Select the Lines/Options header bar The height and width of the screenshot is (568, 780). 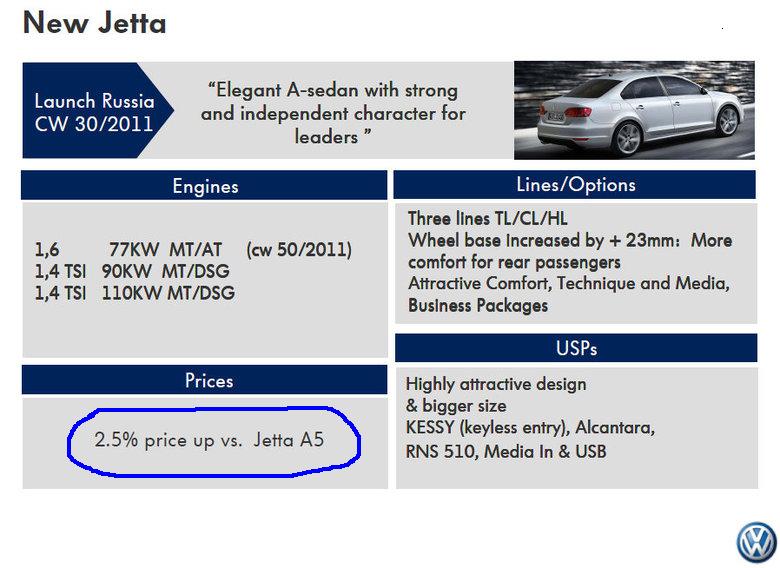575,185
